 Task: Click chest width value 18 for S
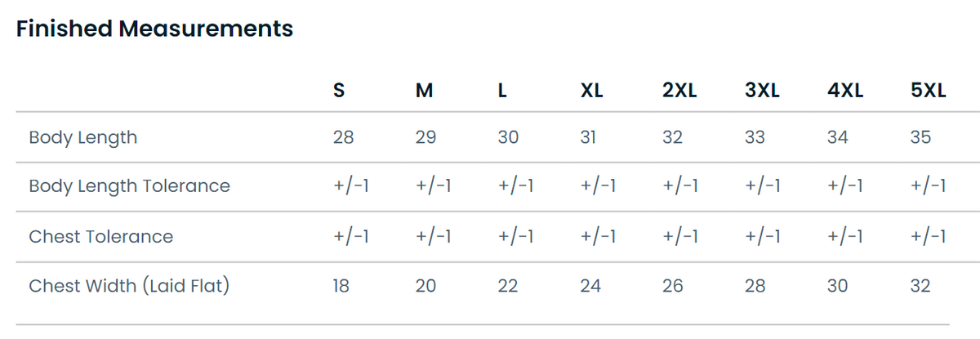(341, 286)
